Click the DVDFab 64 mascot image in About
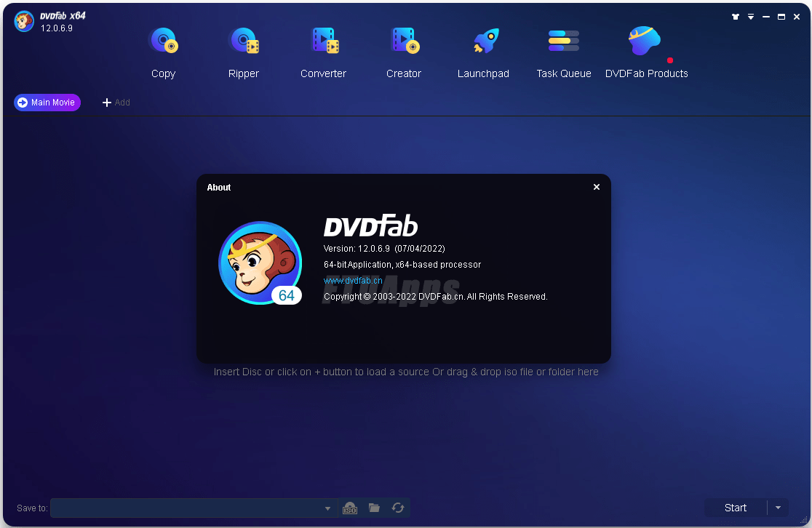 [x=260, y=263]
